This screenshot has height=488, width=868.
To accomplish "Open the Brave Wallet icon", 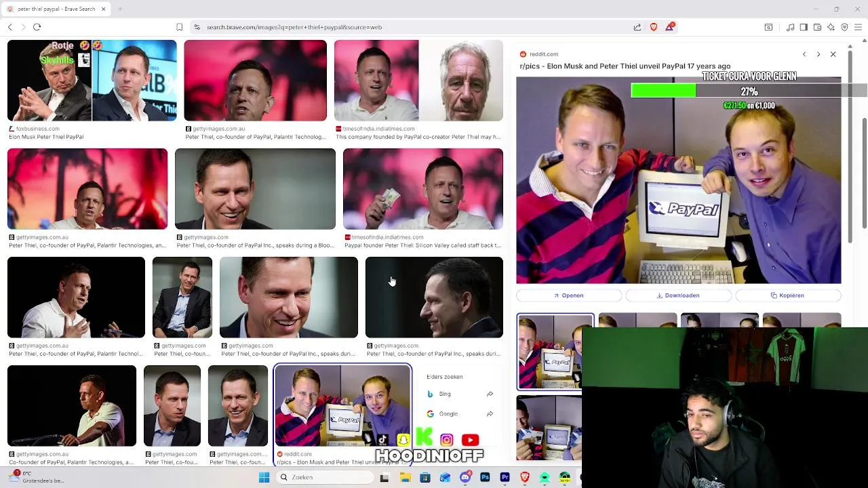I will (x=817, y=27).
